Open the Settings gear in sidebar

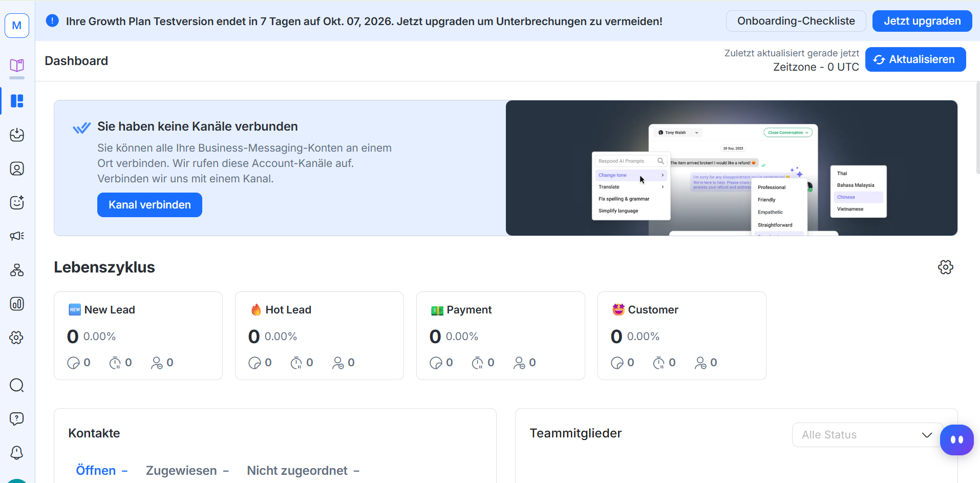(x=17, y=338)
